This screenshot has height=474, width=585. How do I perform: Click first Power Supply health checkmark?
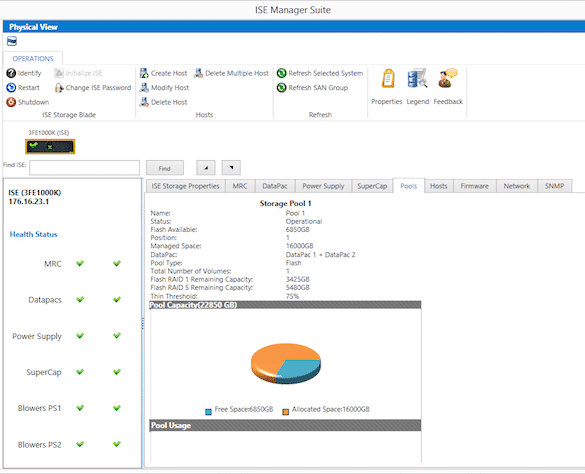coord(80,336)
